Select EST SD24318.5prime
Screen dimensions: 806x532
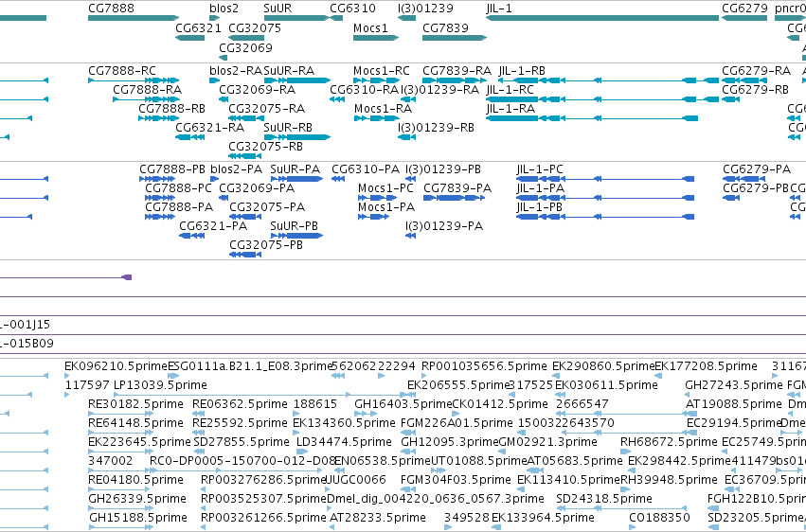604,499
